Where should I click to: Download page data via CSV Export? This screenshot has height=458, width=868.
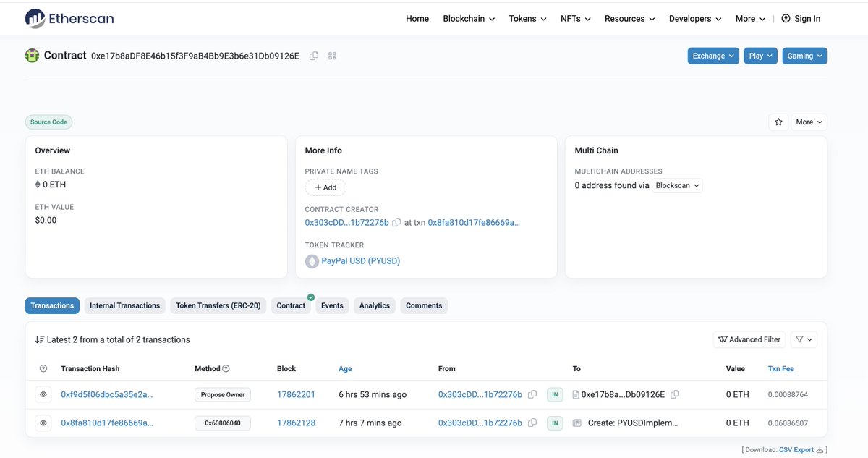796,449
